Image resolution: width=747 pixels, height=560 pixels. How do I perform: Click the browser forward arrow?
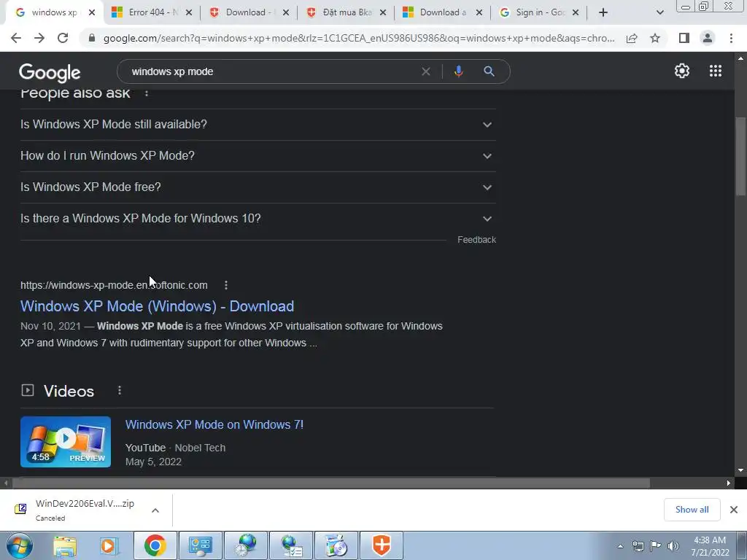tap(39, 38)
